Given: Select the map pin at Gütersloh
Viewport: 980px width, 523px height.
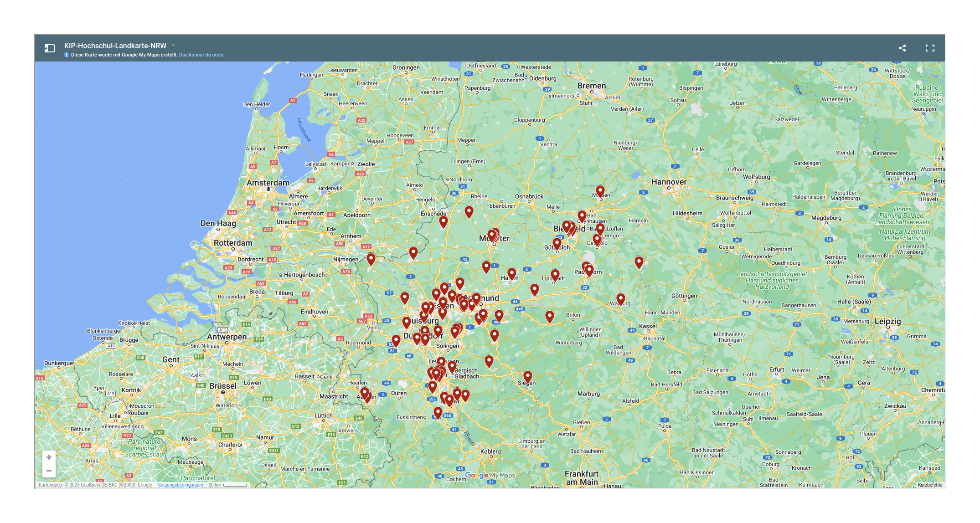Looking at the screenshot, I should 557,244.
